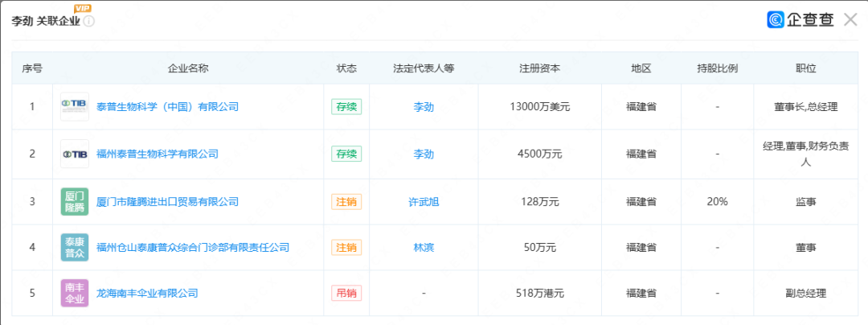Click the 厦门隆腾 company logo

74,202
